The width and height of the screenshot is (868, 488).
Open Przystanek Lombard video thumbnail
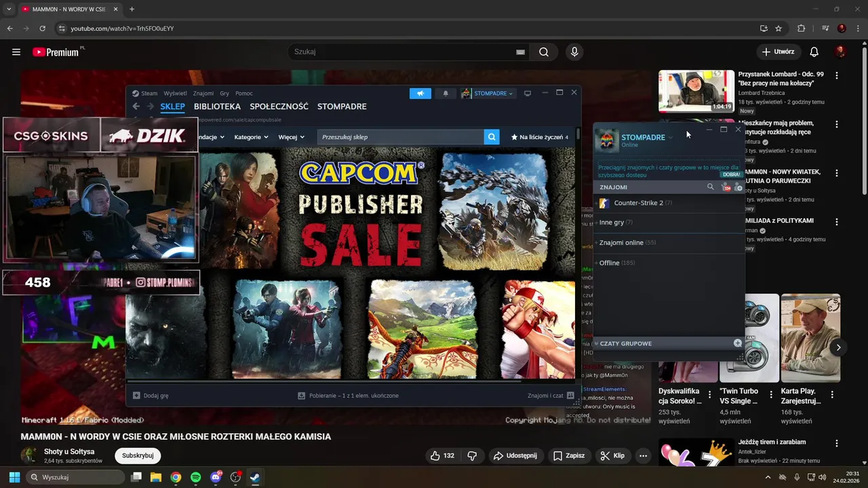click(x=696, y=91)
